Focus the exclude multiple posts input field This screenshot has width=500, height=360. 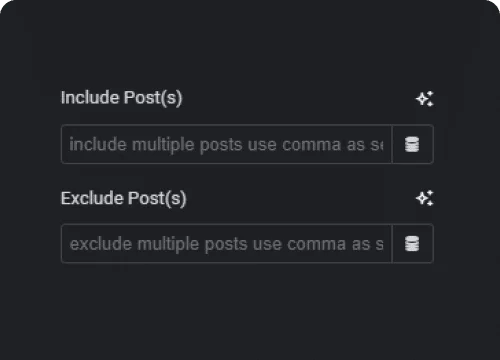click(226, 244)
